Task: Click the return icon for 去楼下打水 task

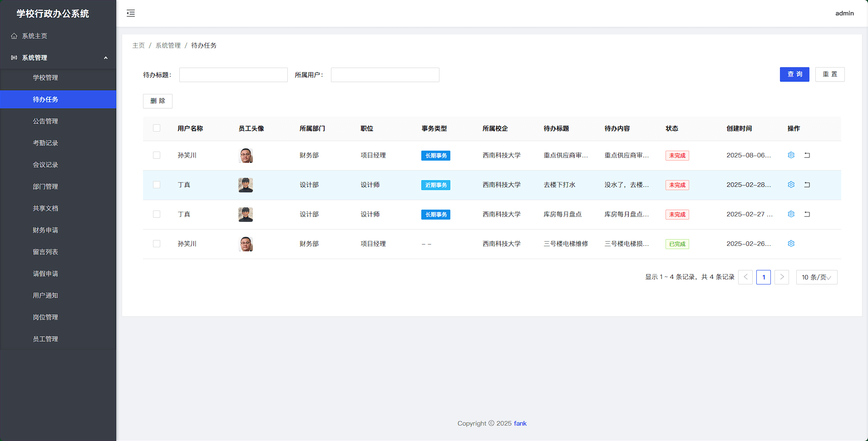Action: point(807,185)
